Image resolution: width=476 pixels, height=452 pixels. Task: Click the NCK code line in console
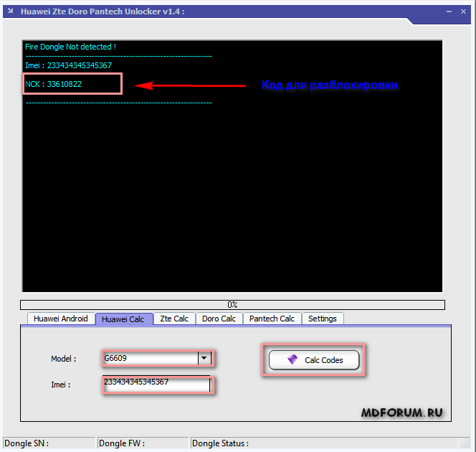(54, 84)
